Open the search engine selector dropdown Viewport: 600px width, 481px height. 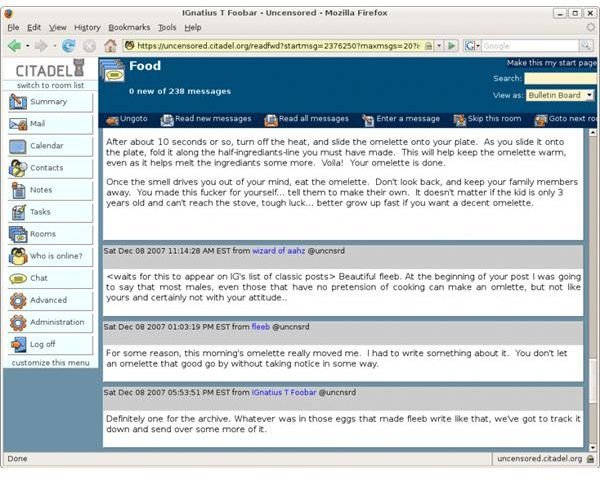pyautogui.click(x=472, y=46)
